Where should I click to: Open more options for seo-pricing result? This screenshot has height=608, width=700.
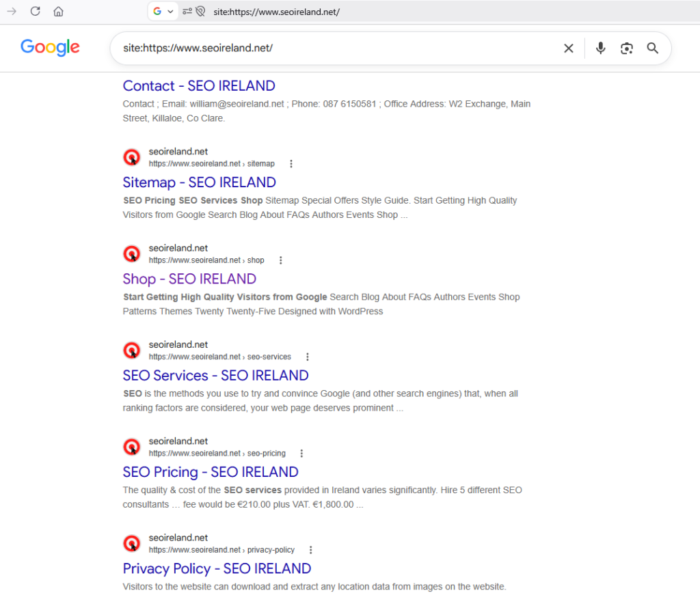click(x=301, y=453)
